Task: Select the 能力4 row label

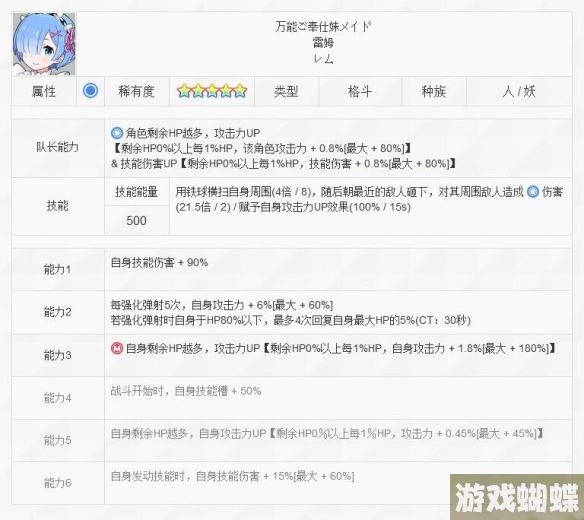Action: tap(58, 398)
